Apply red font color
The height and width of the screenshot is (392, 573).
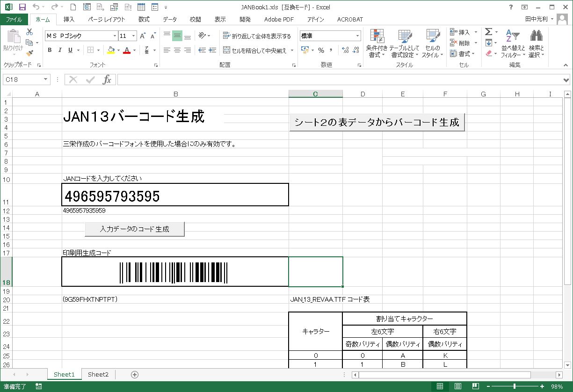pyautogui.click(x=127, y=50)
